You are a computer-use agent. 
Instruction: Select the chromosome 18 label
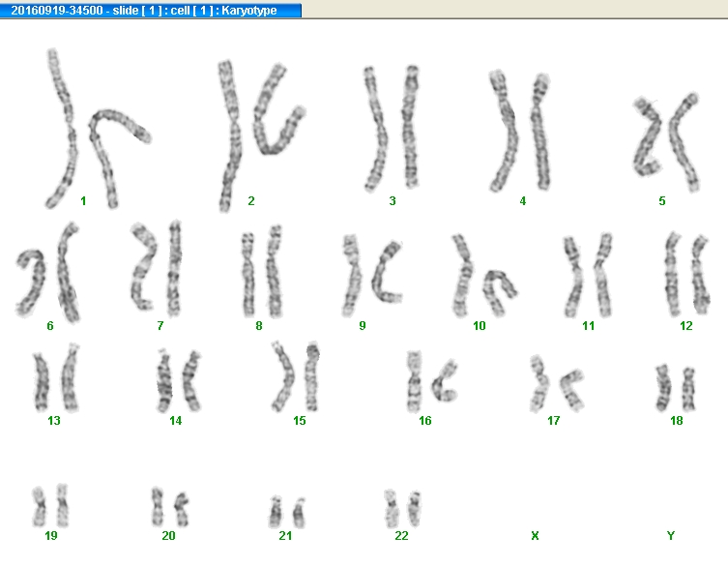click(x=677, y=421)
